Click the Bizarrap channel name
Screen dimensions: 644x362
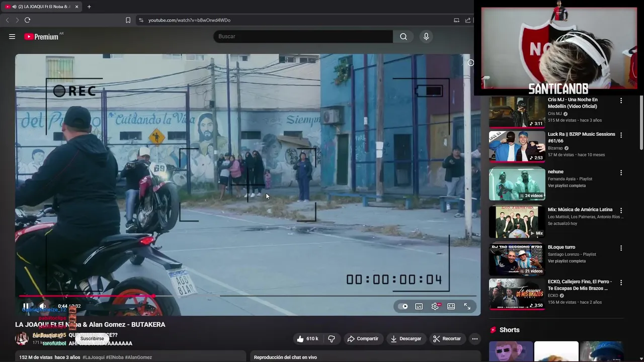(x=555, y=148)
